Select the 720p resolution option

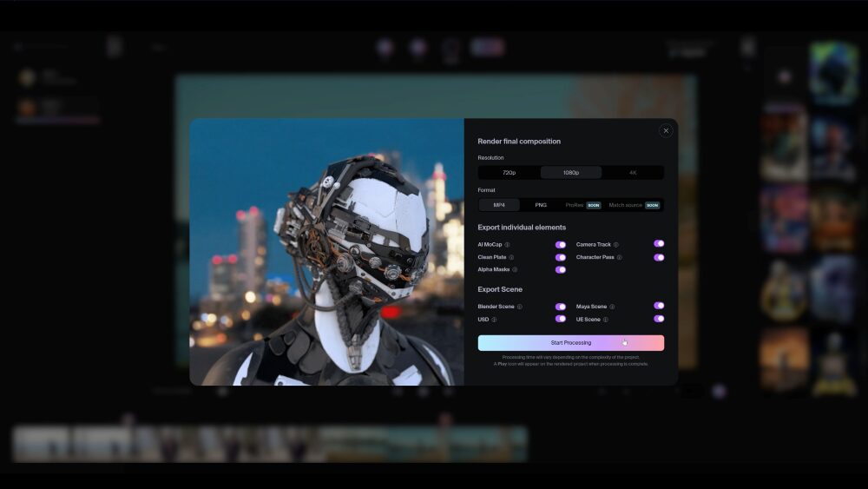click(510, 173)
